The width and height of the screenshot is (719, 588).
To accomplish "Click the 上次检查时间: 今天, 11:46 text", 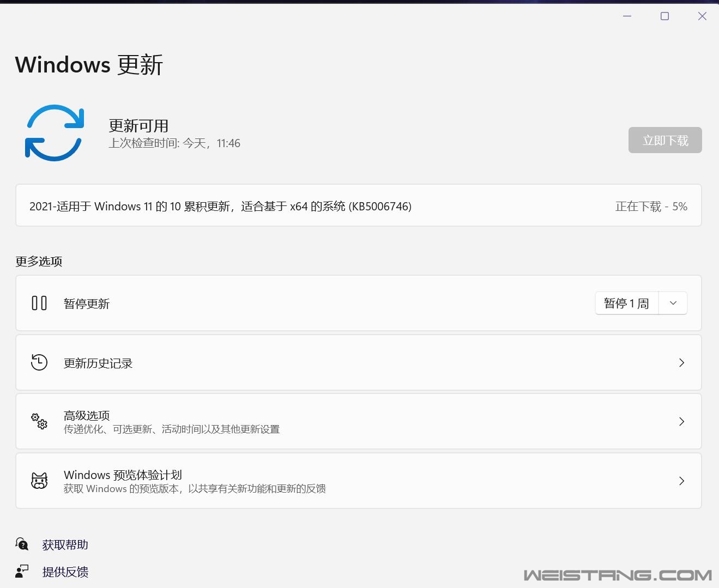I will (x=174, y=143).
